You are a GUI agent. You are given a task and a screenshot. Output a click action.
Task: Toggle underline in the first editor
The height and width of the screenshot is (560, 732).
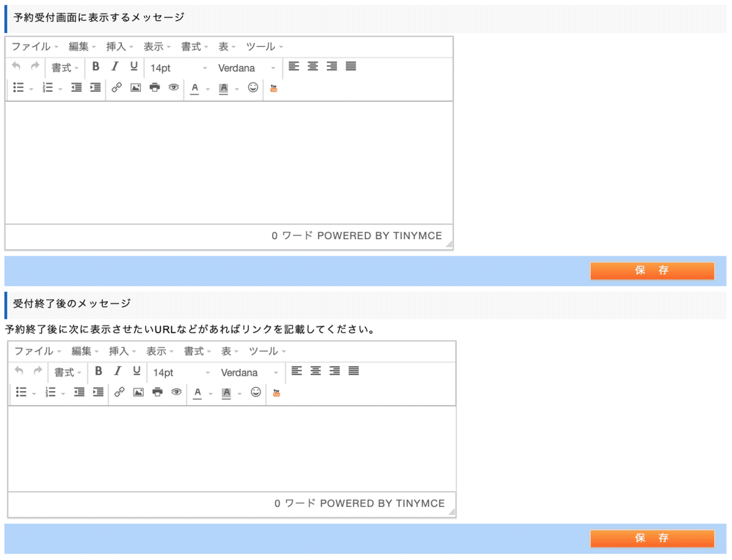[133, 66]
